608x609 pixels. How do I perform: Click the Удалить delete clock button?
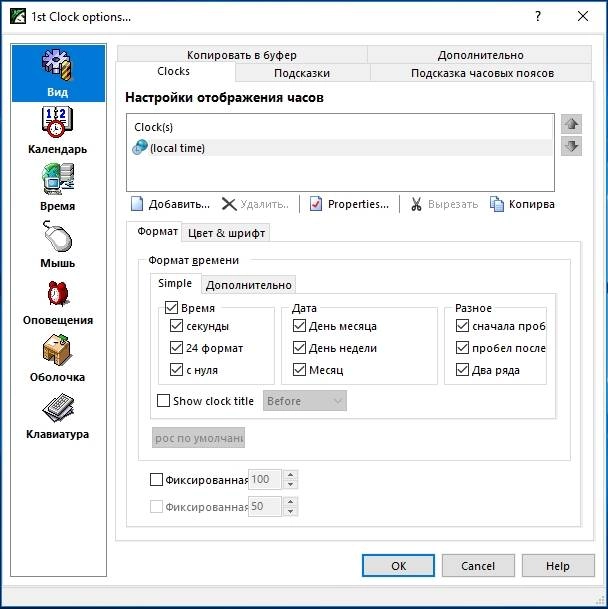(x=255, y=204)
